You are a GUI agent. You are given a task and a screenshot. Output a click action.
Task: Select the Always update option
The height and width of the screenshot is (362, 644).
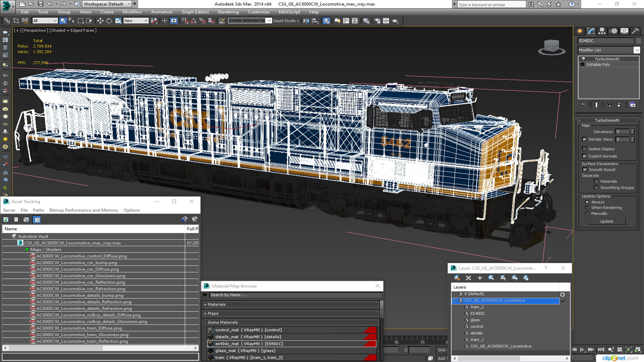587,202
